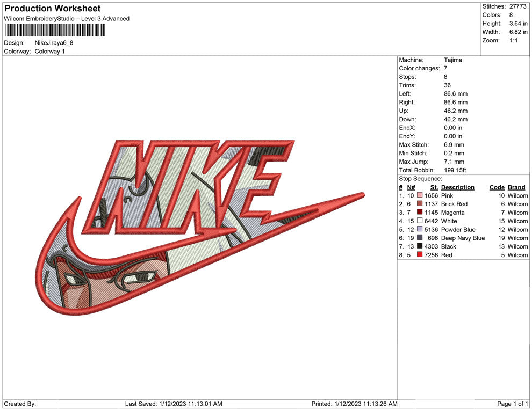The width and height of the screenshot is (532, 409).
Task: Click the 'Right:' label
Action: (x=407, y=102)
